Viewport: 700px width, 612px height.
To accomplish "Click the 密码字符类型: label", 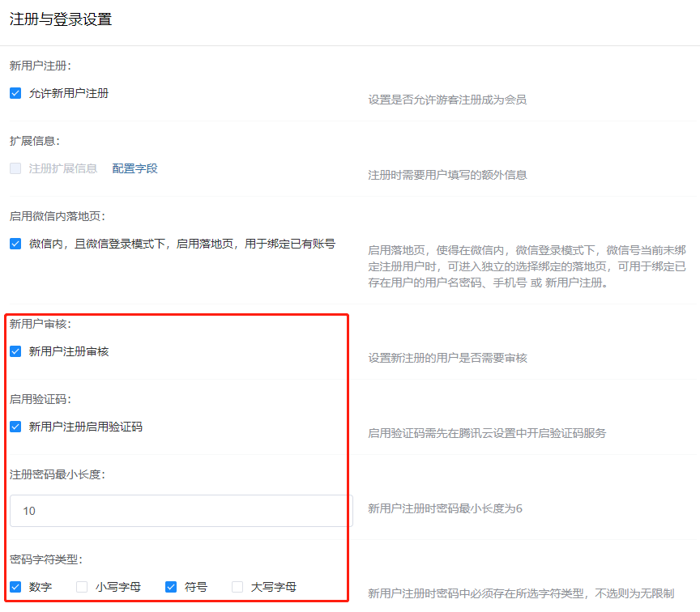I will point(46,559).
